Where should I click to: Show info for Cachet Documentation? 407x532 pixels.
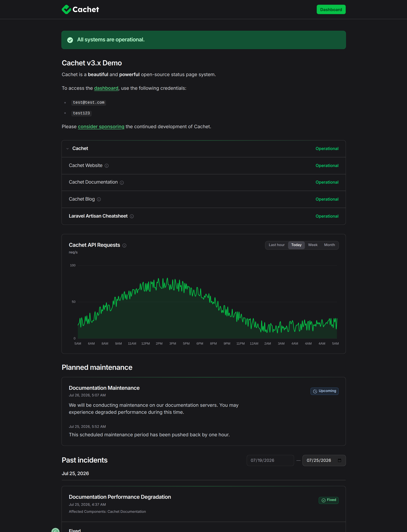[122, 183]
